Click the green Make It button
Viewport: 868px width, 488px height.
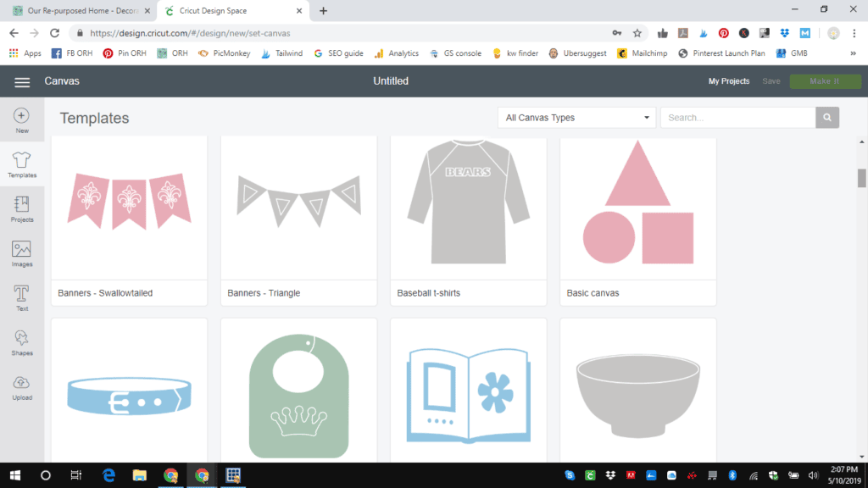point(825,81)
